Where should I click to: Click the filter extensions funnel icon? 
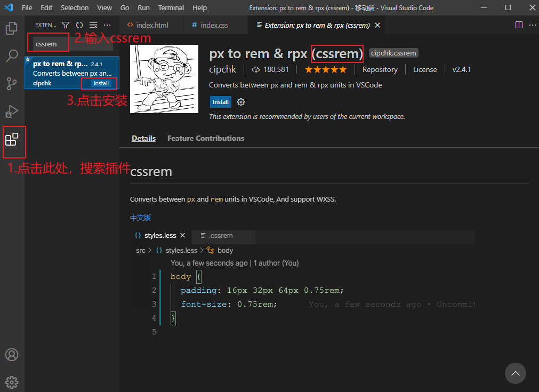(x=66, y=25)
